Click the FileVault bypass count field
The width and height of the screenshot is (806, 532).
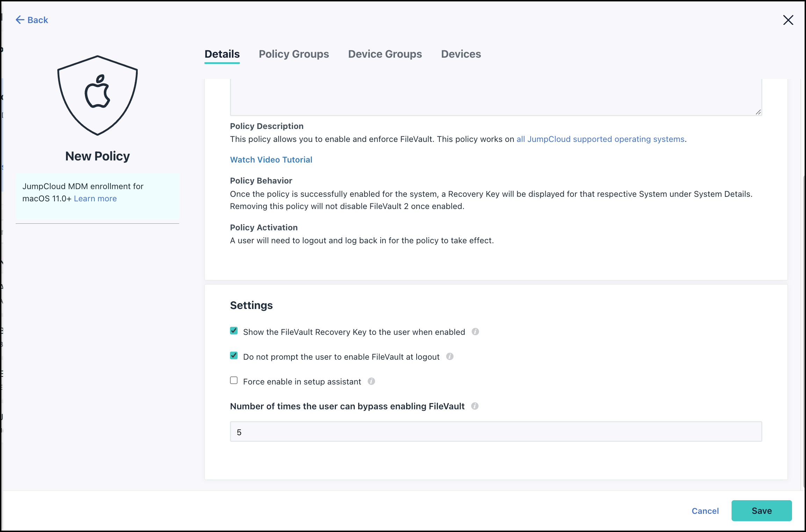point(496,432)
